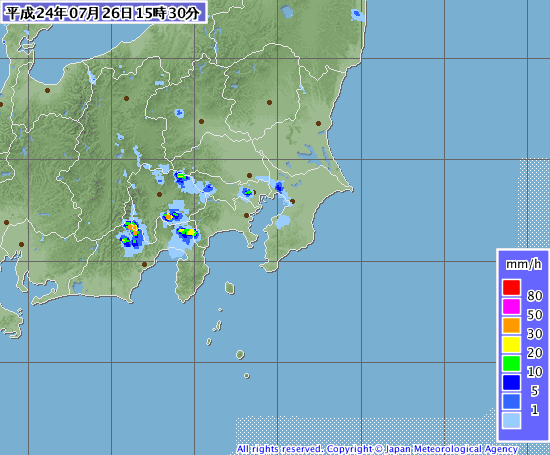This screenshot has height=455, width=550.
Task: Click the mm/h legend title
Action: click(523, 264)
